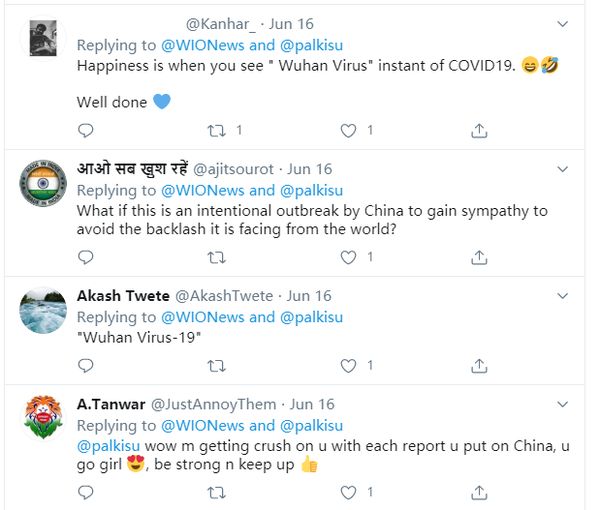Retweet ajitsourot's tweet
This screenshot has height=510, width=600.
[x=216, y=257]
